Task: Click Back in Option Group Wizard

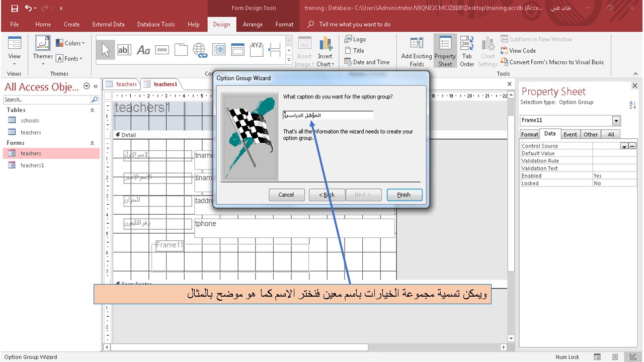Action: pos(327,195)
